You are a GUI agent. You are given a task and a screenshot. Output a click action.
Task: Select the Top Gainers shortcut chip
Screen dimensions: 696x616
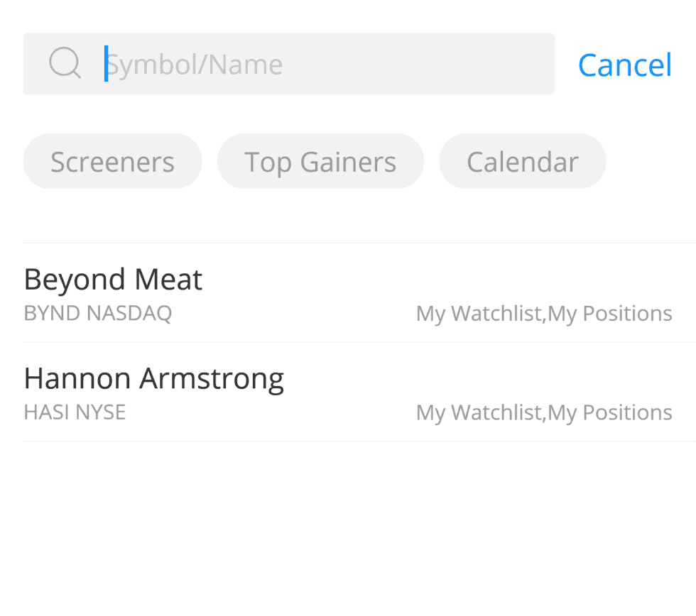point(320,161)
